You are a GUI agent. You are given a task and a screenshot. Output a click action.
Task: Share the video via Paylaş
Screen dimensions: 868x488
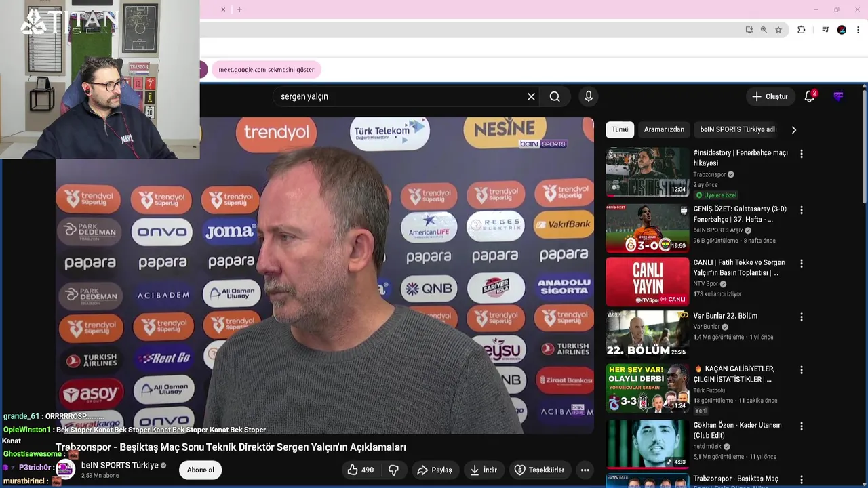coord(435,470)
